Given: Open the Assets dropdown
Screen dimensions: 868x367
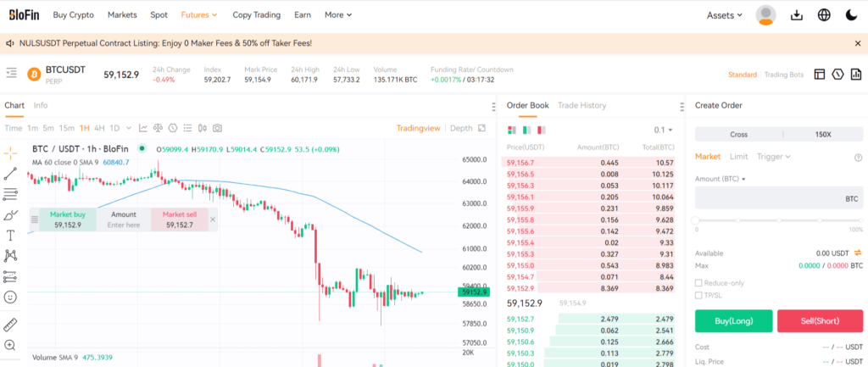Looking at the screenshot, I should [725, 15].
